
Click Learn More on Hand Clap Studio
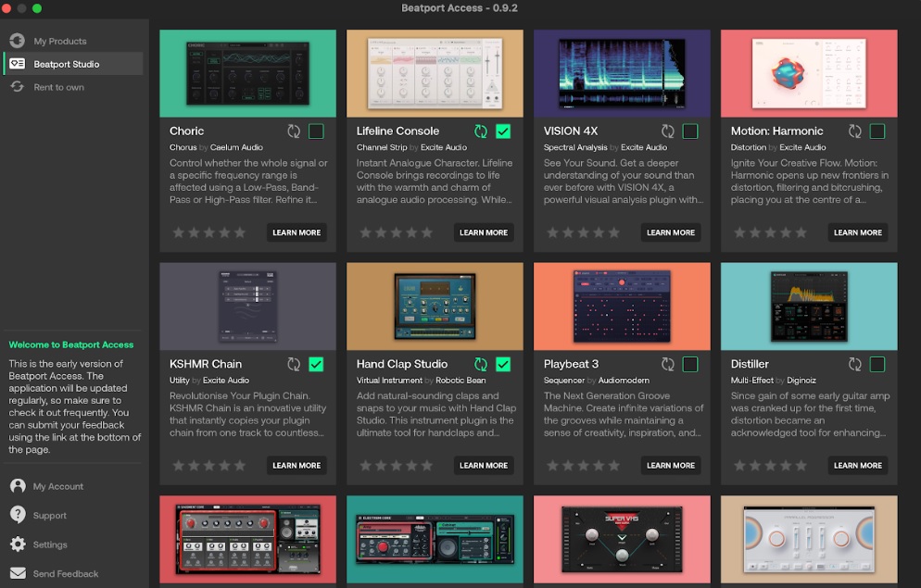click(x=484, y=466)
